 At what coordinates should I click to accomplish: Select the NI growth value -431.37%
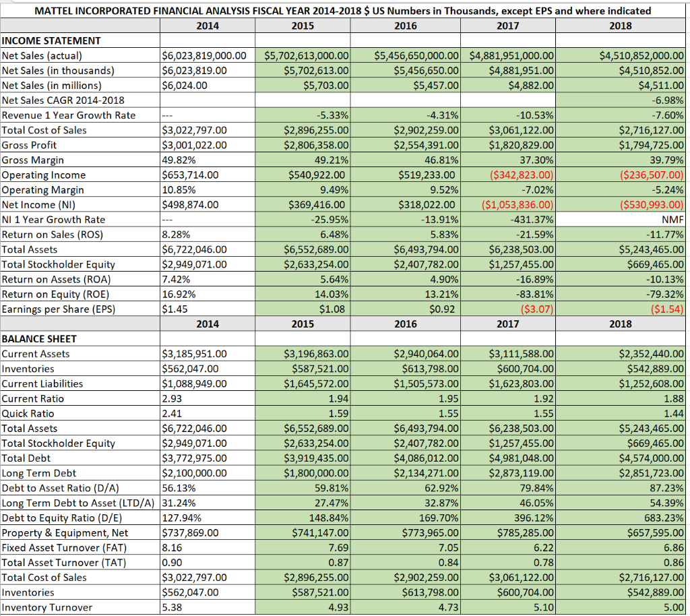point(532,220)
